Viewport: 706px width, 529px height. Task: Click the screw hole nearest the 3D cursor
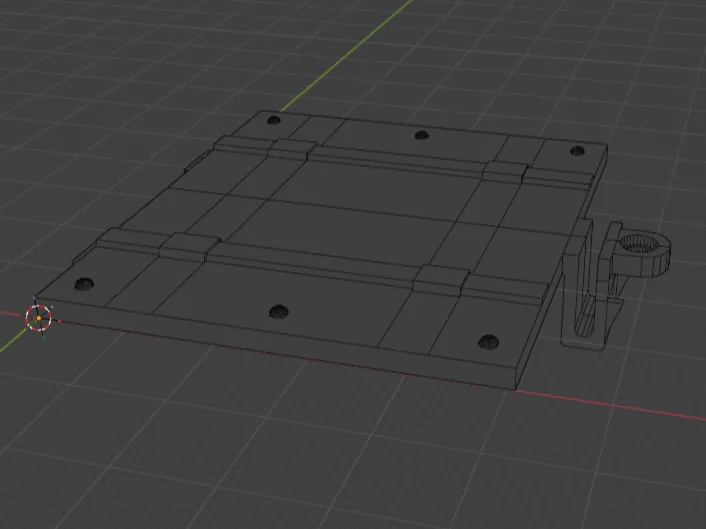click(84, 284)
